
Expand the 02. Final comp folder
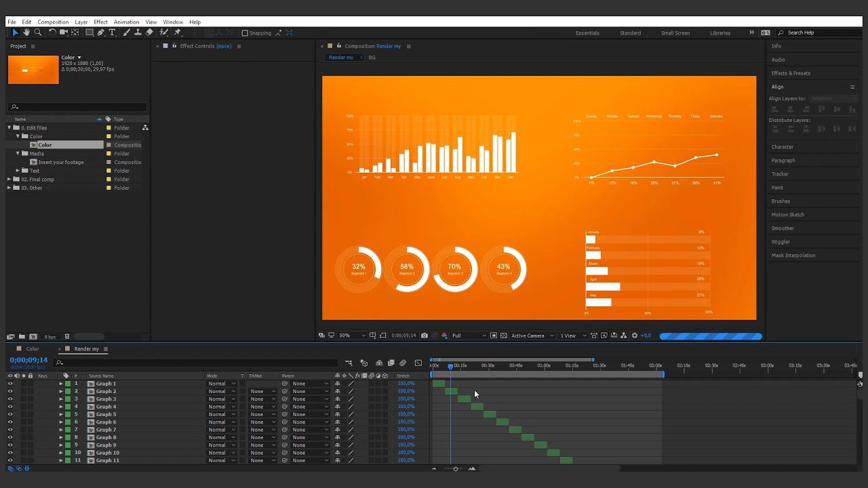(9, 180)
